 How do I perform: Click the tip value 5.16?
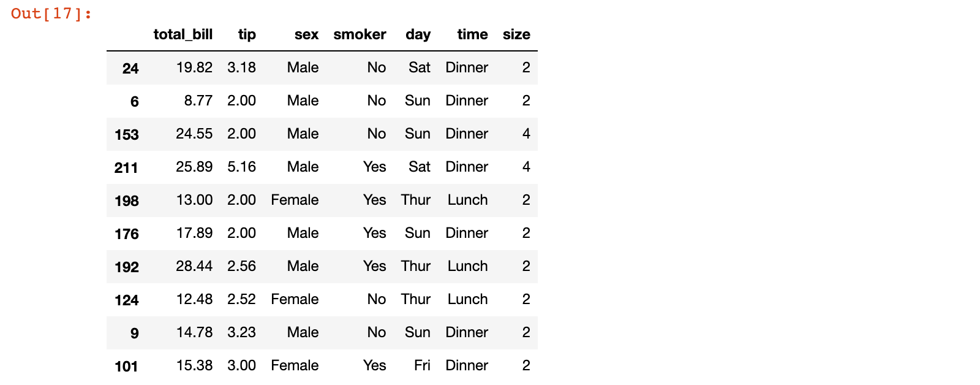pos(241,167)
